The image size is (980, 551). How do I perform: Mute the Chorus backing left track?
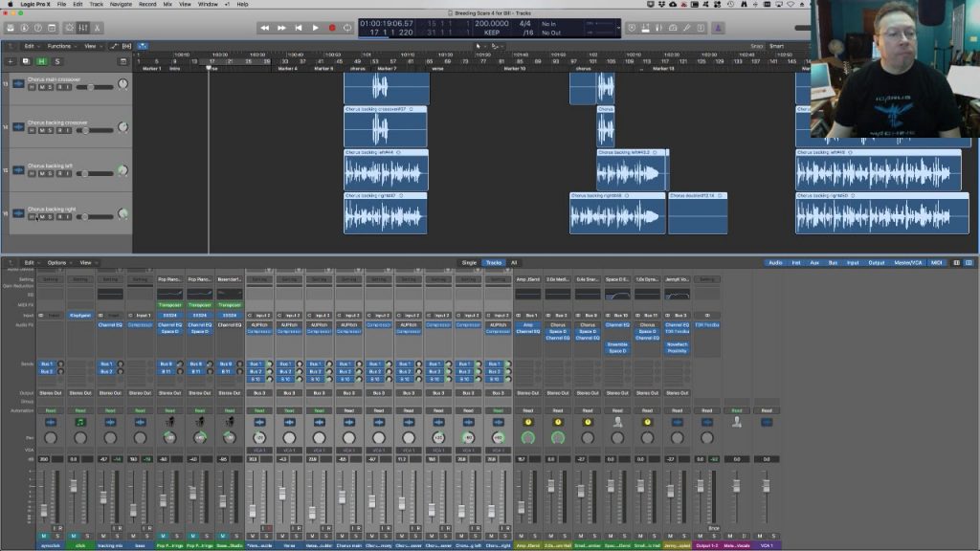tap(41, 173)
